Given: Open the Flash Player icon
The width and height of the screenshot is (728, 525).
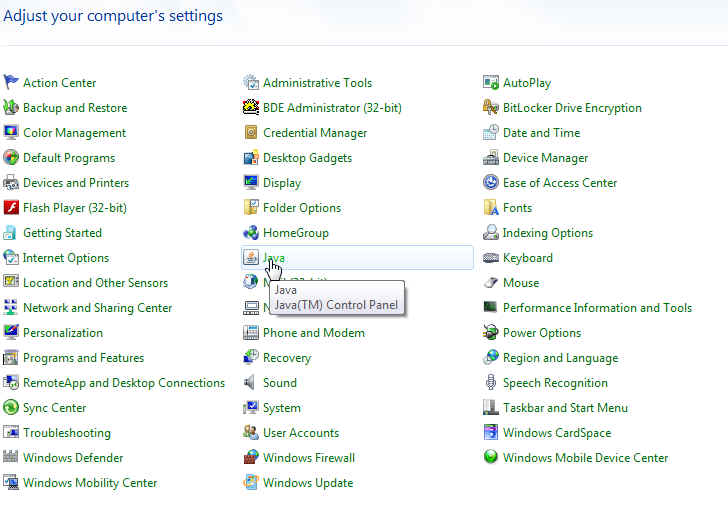Looking at the screenshot, I should pyautogui.click(x=11, y=208).
